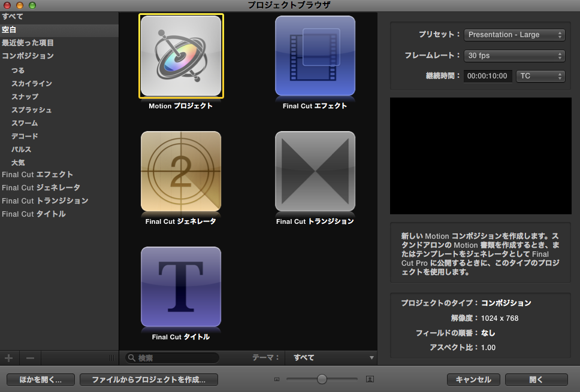Click the 解像度 1024 x 768 value
Viewport: 580px width, 392px height.
499,318
